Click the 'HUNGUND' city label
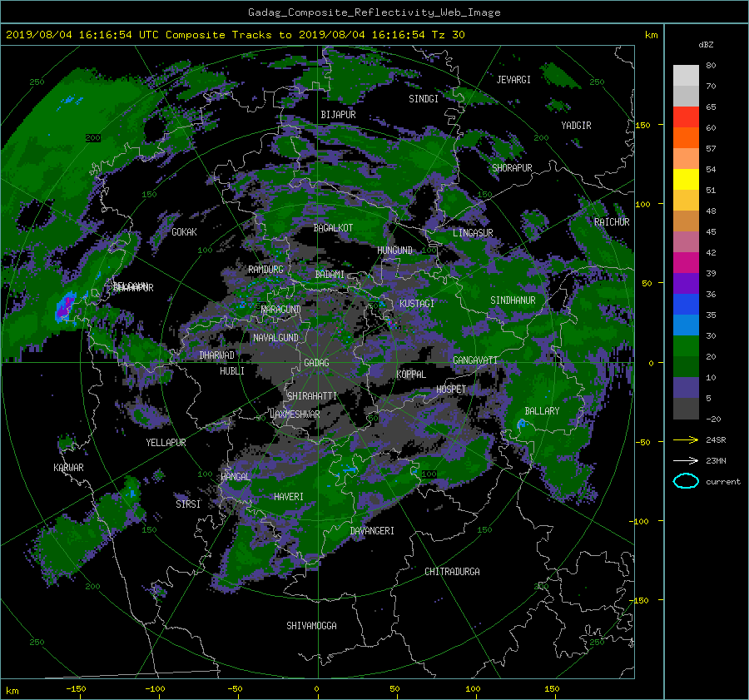This screenshot has height=700, width=749. 394,251
